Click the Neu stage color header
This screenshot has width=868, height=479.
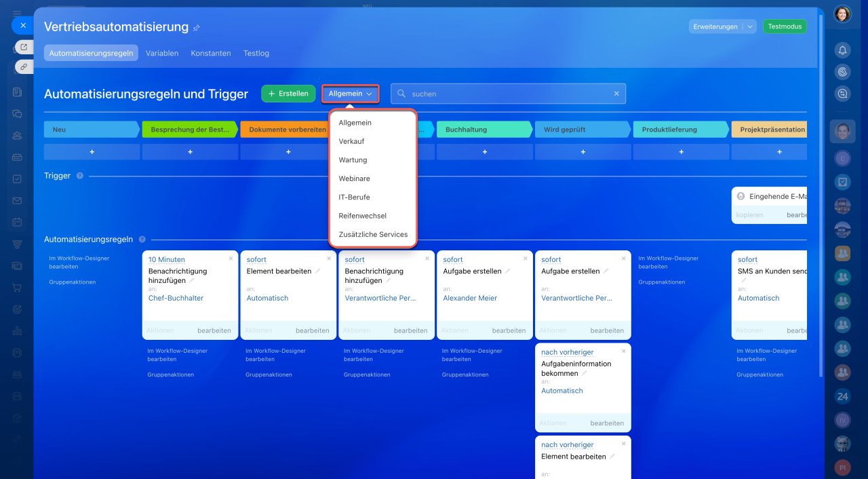pos(92,130)
